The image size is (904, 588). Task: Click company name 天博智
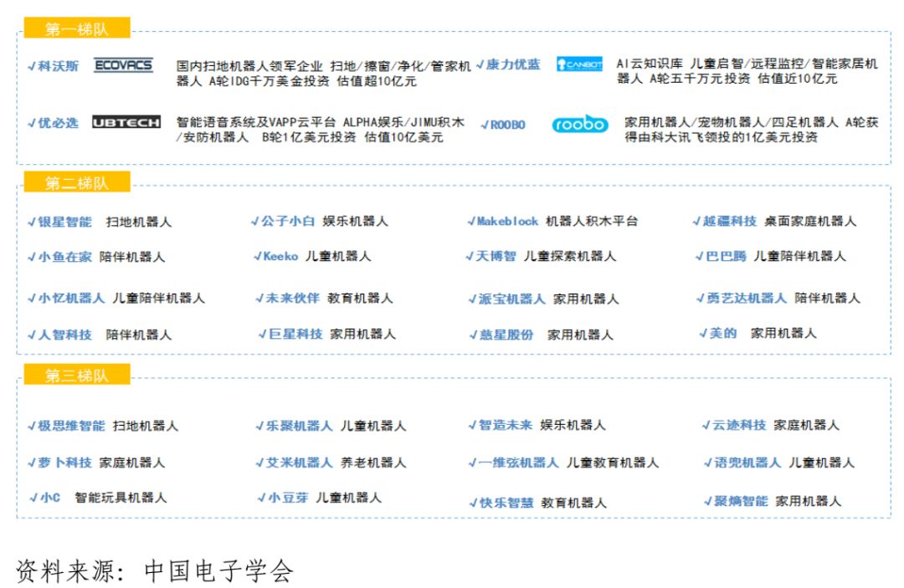click(x=496, y=256)
